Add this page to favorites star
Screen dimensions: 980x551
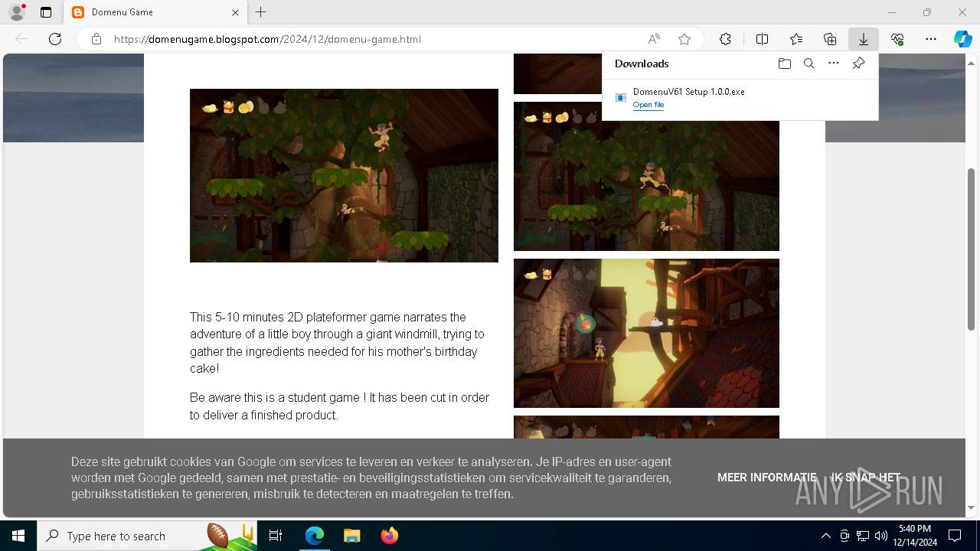[x=684, y=39]
